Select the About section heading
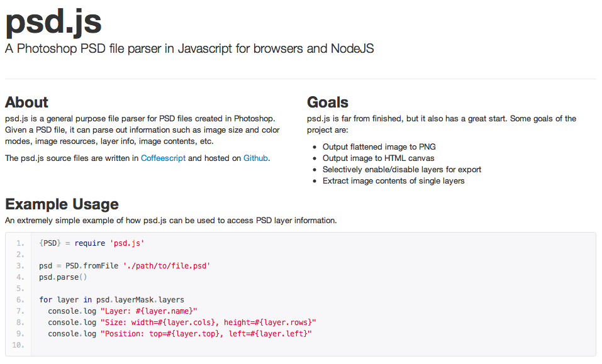Viewport: 602px width, 364px height. [26, 102]
